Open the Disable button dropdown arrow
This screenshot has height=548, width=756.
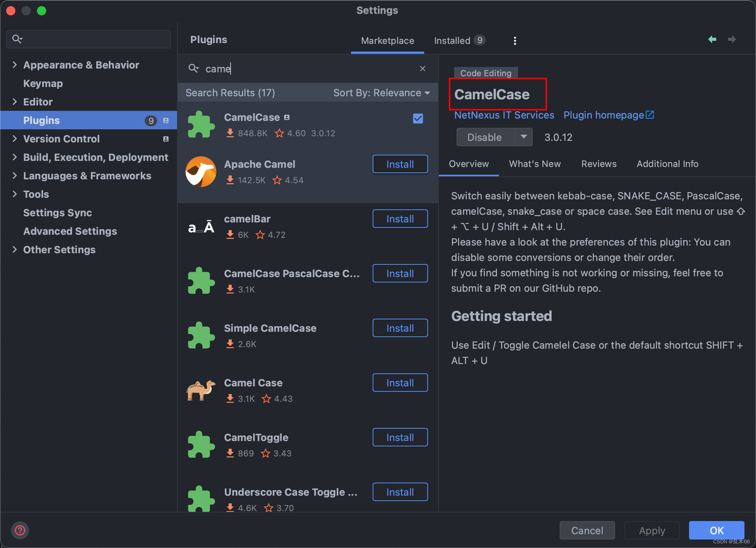pyautogui.click(x=523, y=137)
